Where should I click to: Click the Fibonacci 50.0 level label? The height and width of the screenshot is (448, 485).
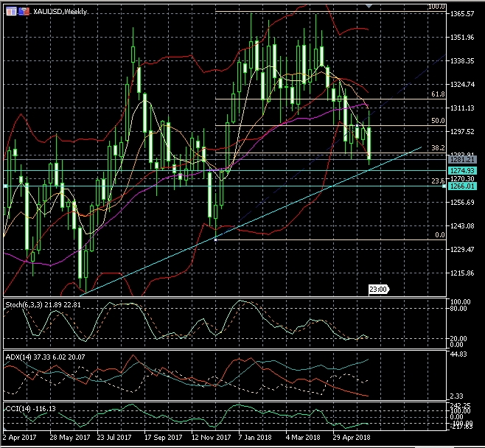438,121
